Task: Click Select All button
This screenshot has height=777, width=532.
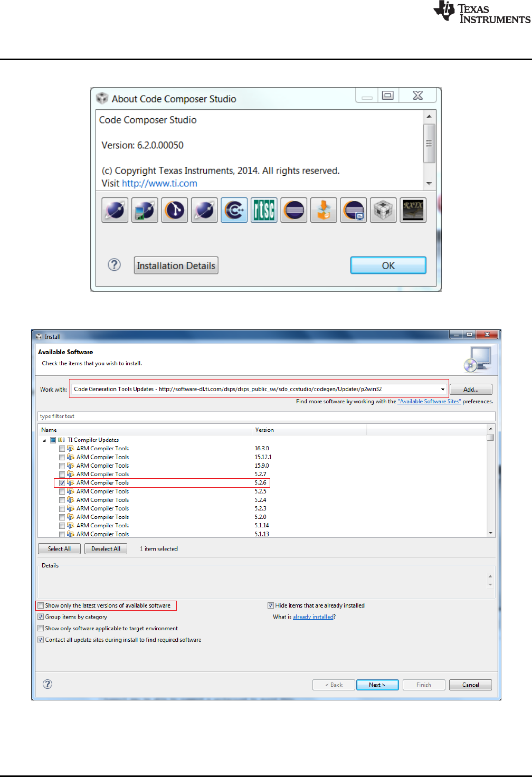Action: pos(59,549)
